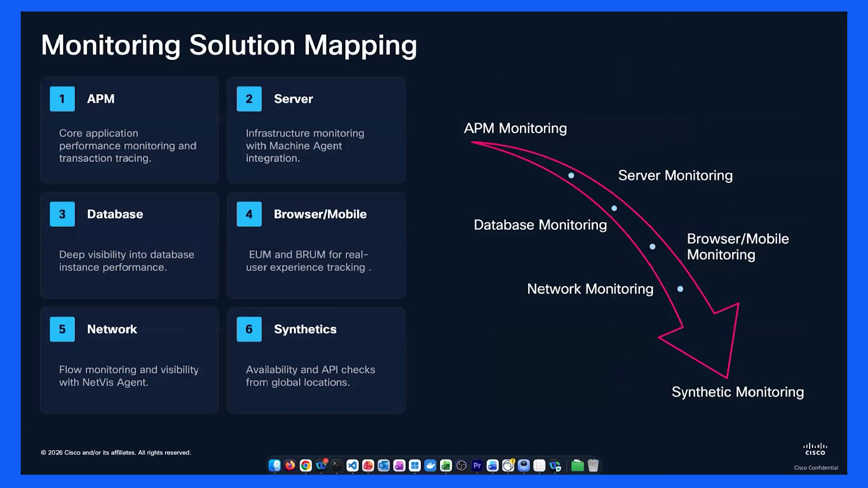Viewport: 868px width, 488px height.
Task: Click 'EUM and BRUM for real-user' description
Action: (x=308, y=261)
